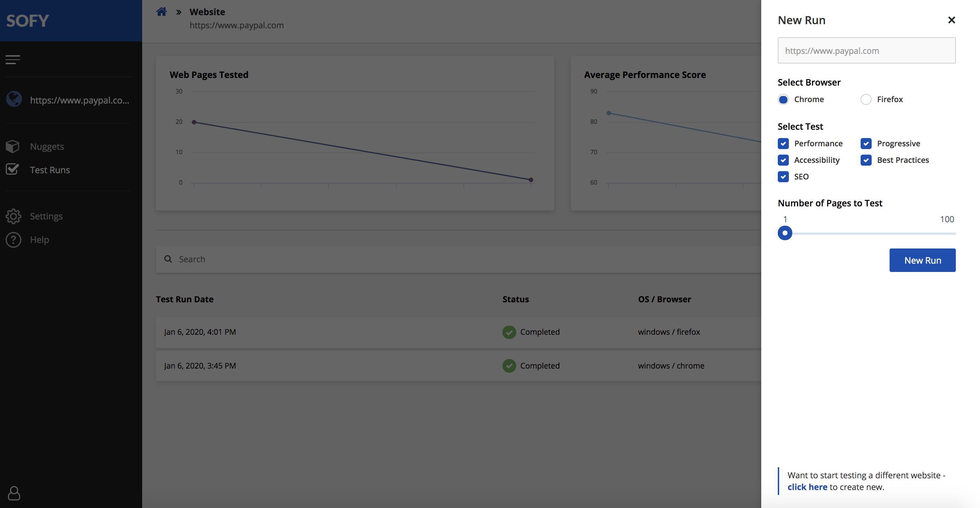Image resolution: width=980 pixels, height=508 pixels.
Task: Follow the 'click here' link
Action: [807, 487]
